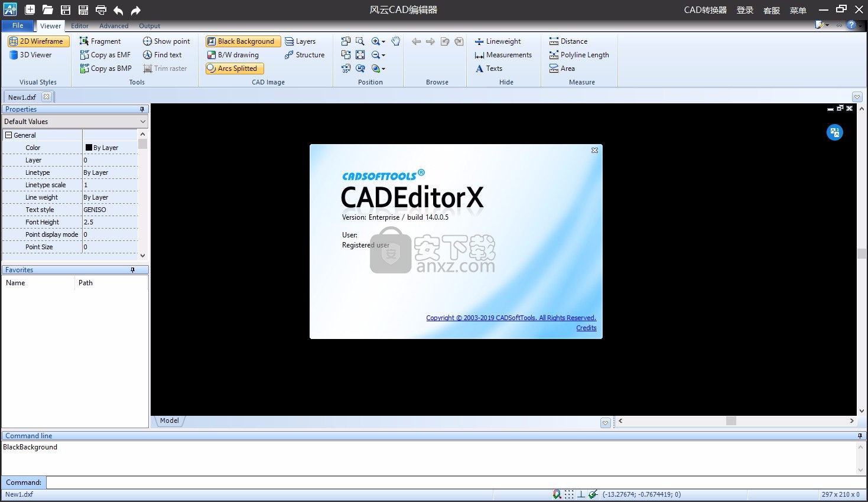868x502 pixels.
Task: Collapse the General properties group
Action: pyautogui.click(x=8, y=135)
